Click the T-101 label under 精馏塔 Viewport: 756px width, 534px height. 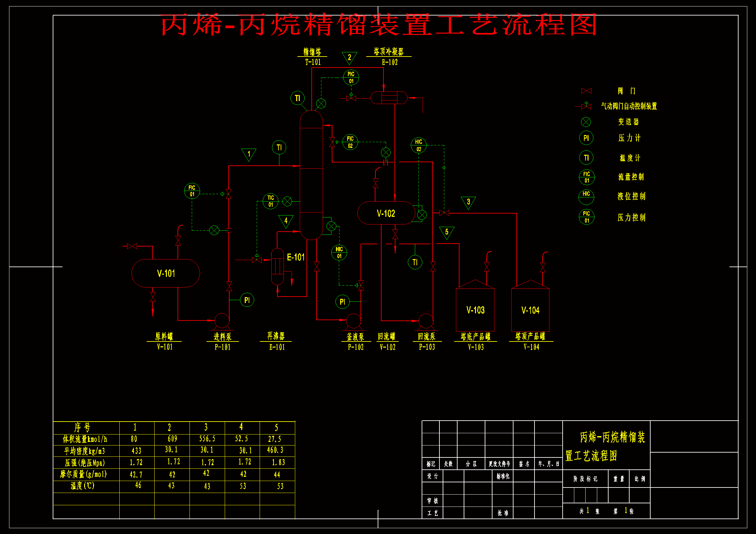pyautogui.click(x=312, y=62)
